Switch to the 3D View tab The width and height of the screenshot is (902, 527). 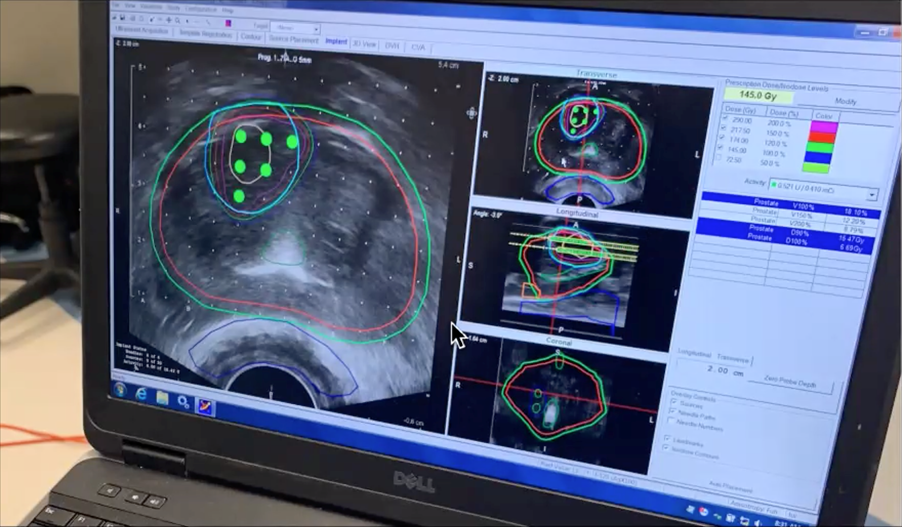point(364,43)
